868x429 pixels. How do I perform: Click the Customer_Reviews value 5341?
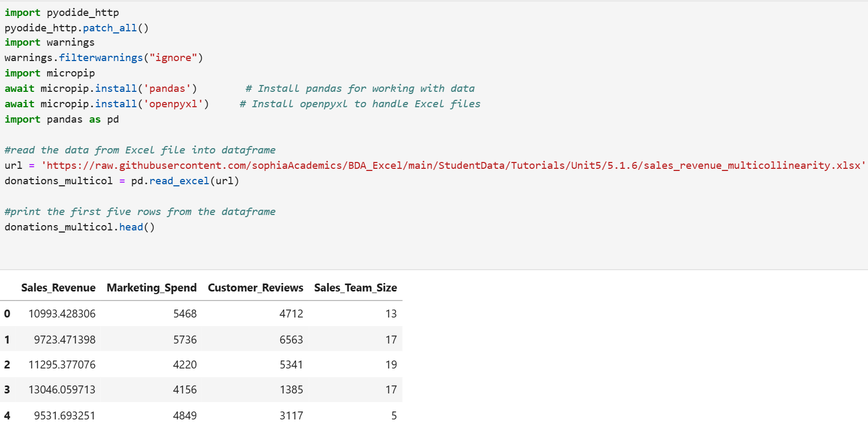(291, 365)
